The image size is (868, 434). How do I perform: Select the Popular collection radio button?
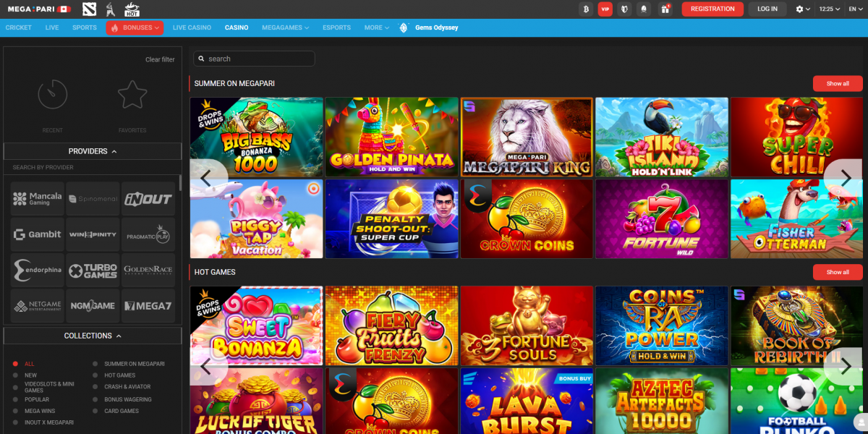coord(16,399)
